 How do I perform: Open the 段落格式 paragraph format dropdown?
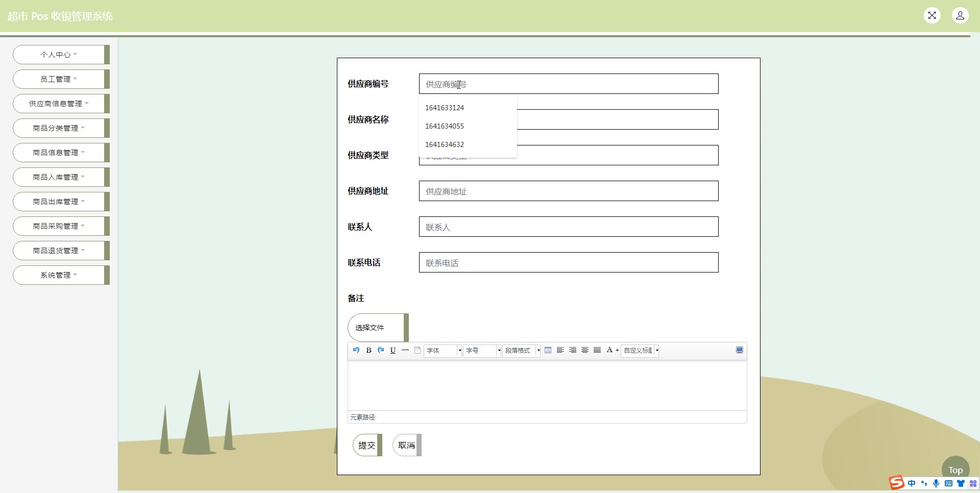pyautogui.click(x=522, y=351)
